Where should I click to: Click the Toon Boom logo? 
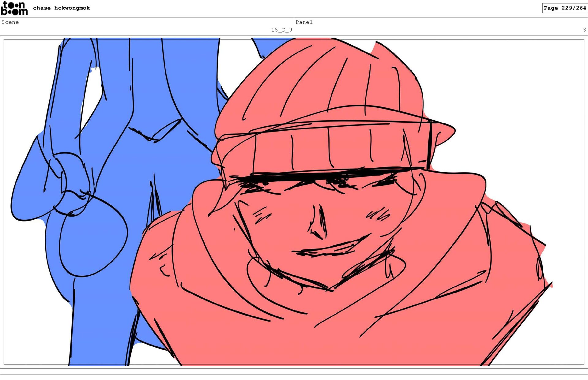(14, 8)
